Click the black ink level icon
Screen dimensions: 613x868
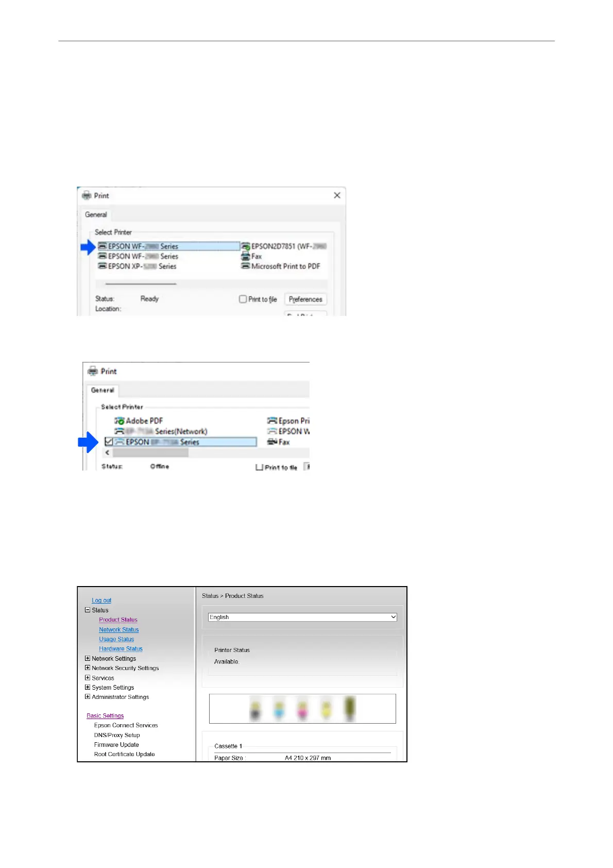click(x=255, y=709)
